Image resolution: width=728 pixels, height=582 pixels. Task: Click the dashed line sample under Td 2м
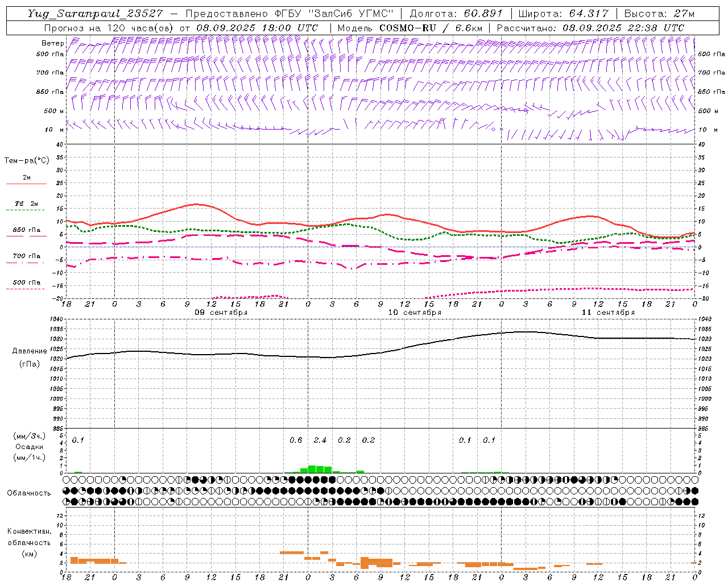26,210
